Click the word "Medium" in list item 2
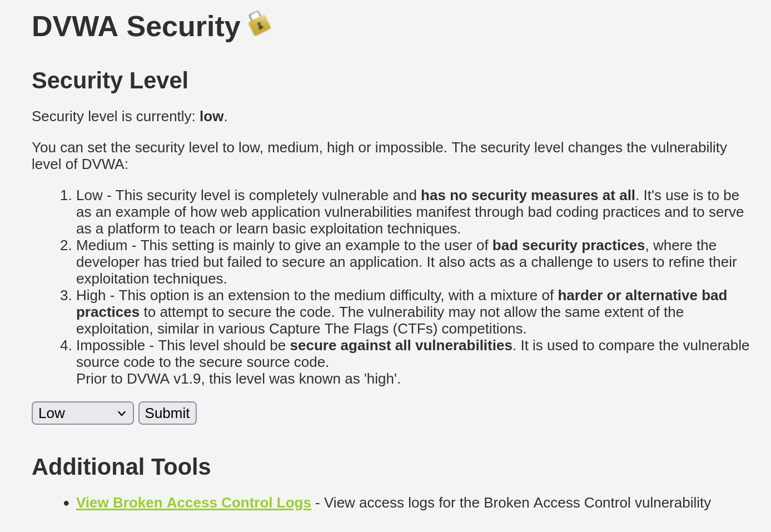Screen dimensions: 771x532 [x=102, y=245]
